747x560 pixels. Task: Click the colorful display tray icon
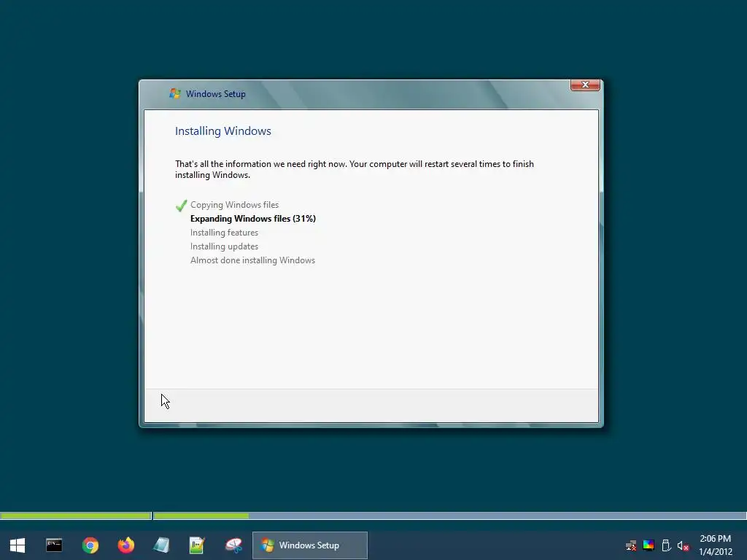649,545
